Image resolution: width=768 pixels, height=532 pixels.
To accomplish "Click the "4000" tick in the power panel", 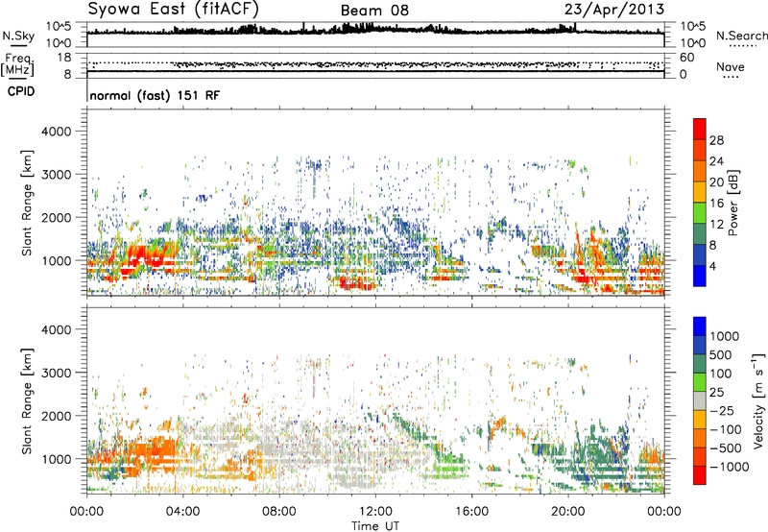I will [x=56, y=132].
